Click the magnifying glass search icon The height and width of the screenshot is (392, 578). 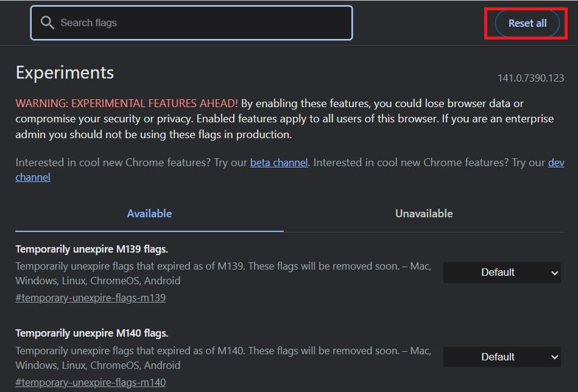[x=48, y=23]
